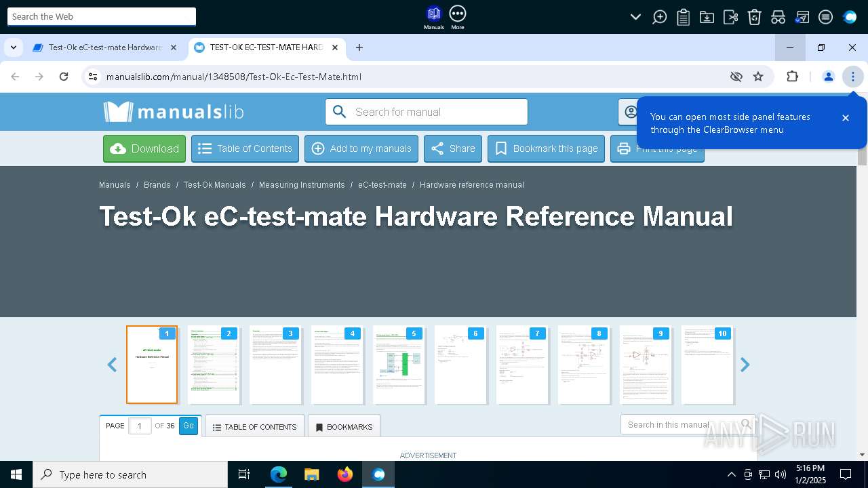
Task: Show next thumbnails with right arrow
Action: (x=745, y=365)
